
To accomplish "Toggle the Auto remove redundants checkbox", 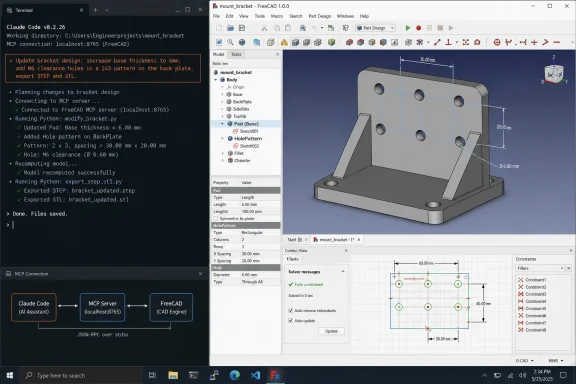I will 291,311.
